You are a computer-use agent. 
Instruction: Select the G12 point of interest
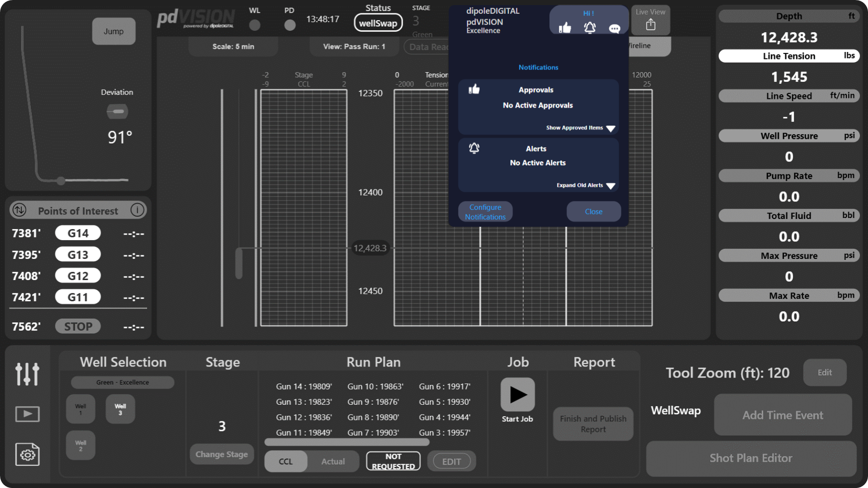[78, 276]
